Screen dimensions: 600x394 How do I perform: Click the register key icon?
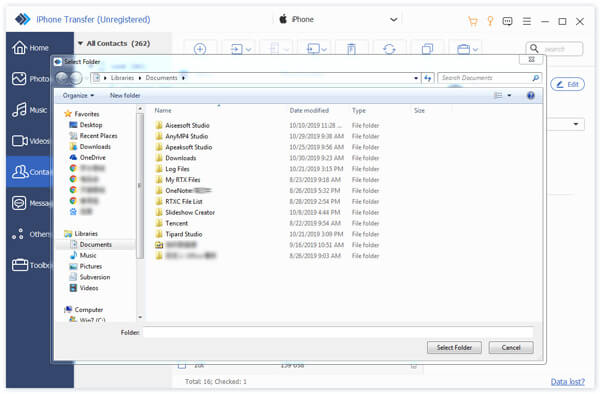point(490,21)
